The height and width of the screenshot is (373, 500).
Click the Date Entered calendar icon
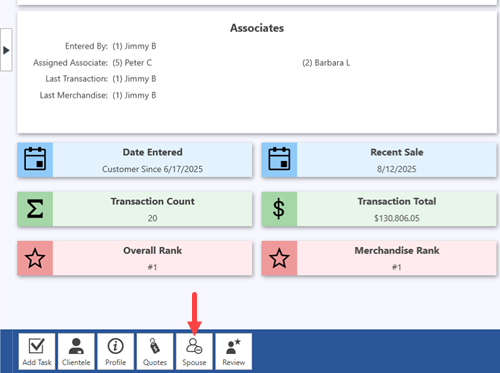click(x=35, y=159)
